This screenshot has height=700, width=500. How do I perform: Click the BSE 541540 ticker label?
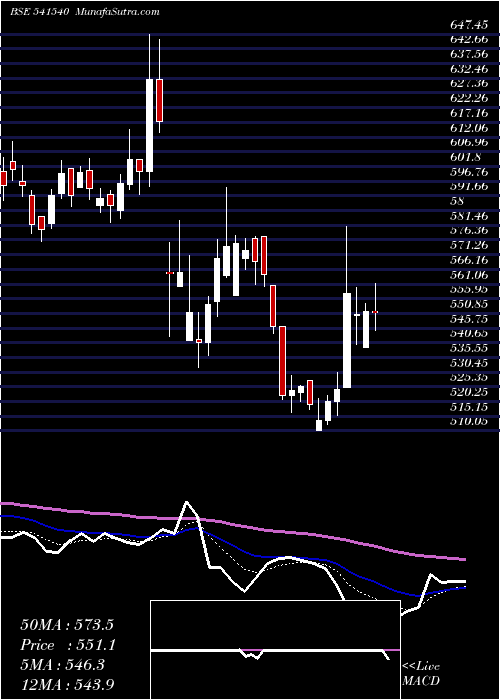pyautogui.click(x=39, y=12)
